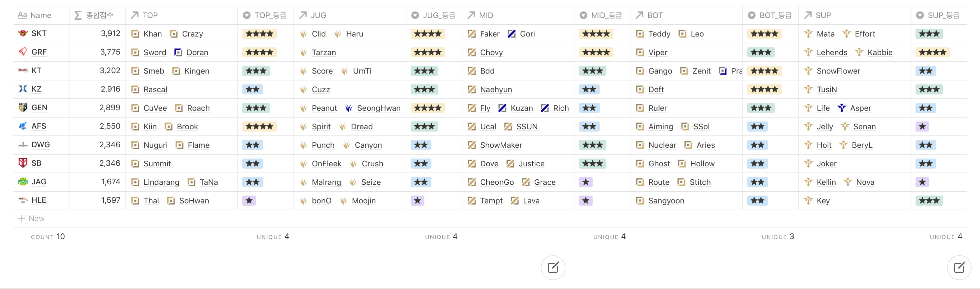The image size is (980, 289).
Task: Click the KZ team logo icon
Action: (23, 89)
